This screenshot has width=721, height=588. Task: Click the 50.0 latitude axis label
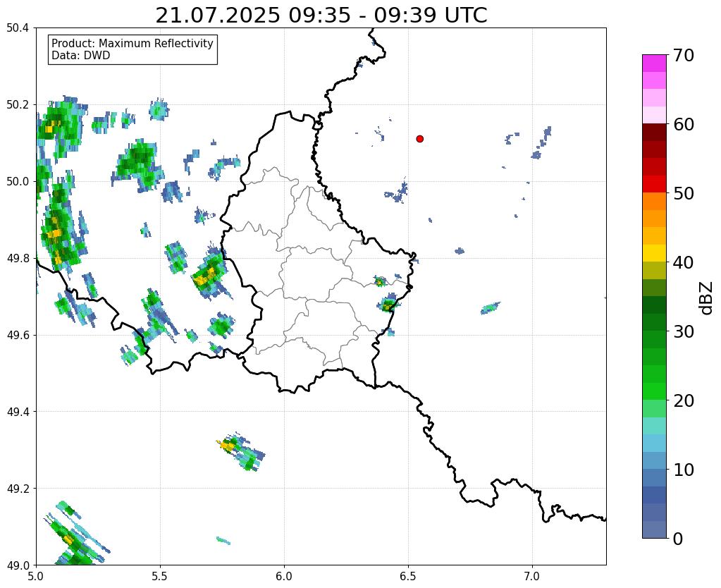coord(18,181)
